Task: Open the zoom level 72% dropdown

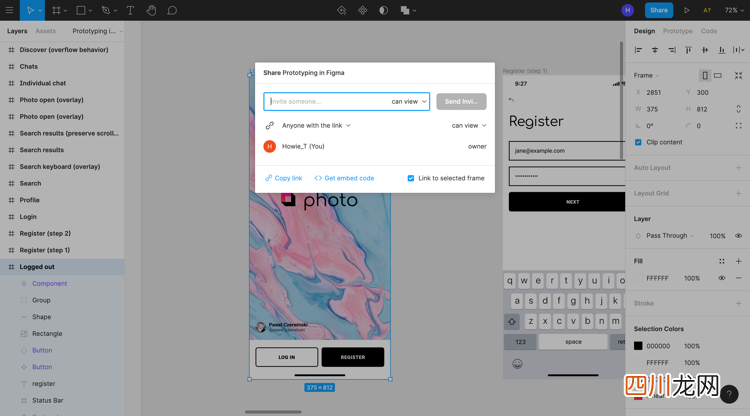Action: pos(734,10)
